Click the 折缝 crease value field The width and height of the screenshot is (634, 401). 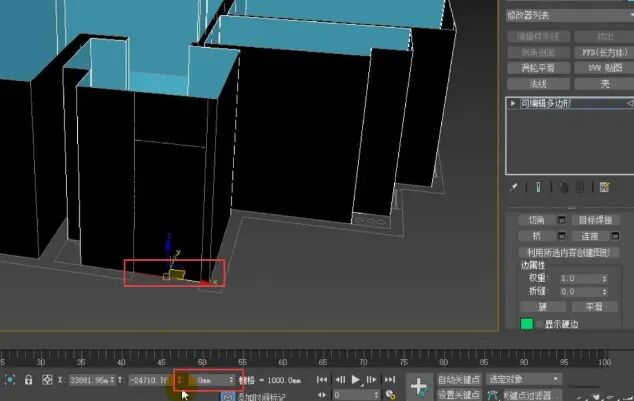coord(581,291)
